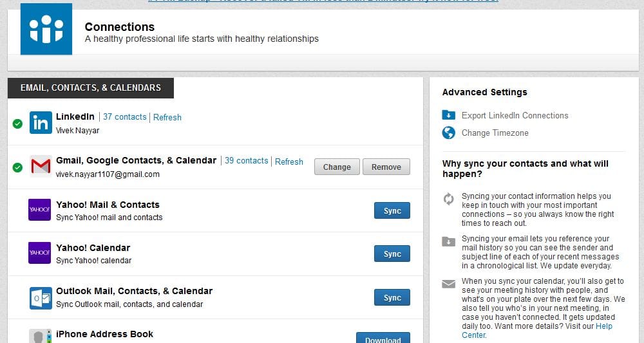Click the Change Timezone globe icon
Viewport: 644px width, 343px height.
pos(448,133)
